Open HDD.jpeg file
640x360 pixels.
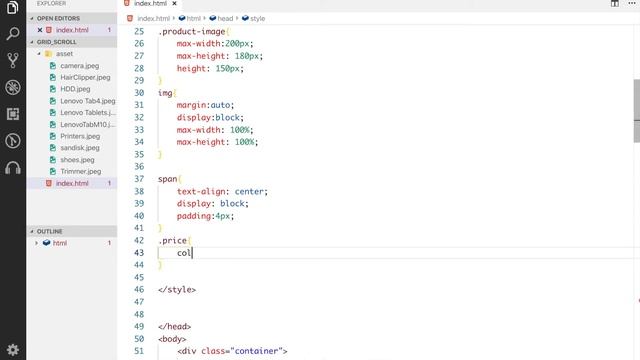point(76,89)
